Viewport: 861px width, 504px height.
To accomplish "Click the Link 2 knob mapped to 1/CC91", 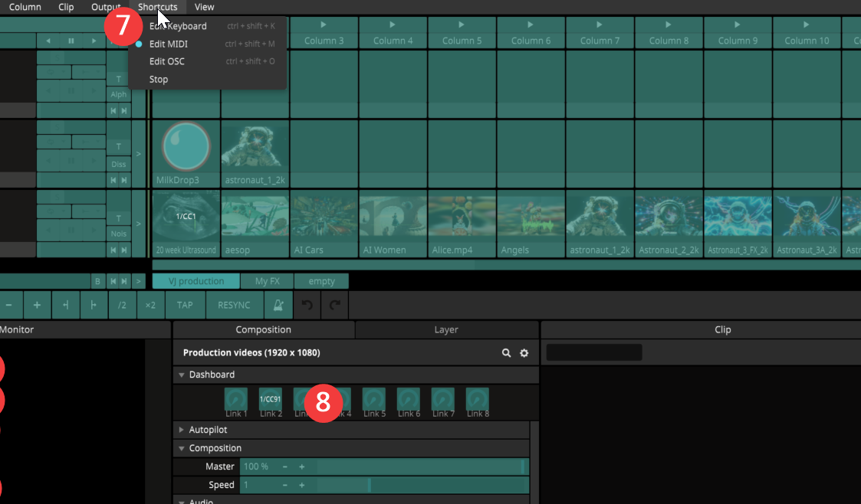I will tap(270, 399).
